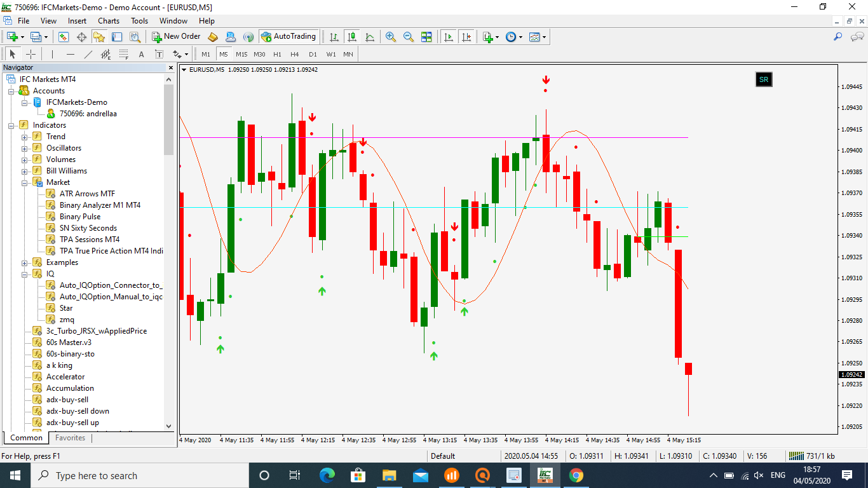Switch chart to bar chart view

(x=334, y=37)
